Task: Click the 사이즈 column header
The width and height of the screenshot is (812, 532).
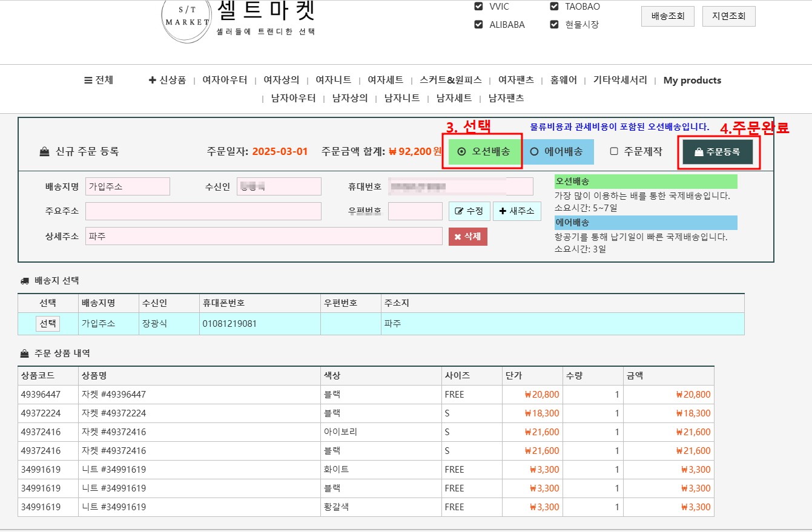Action: [472, 376]
